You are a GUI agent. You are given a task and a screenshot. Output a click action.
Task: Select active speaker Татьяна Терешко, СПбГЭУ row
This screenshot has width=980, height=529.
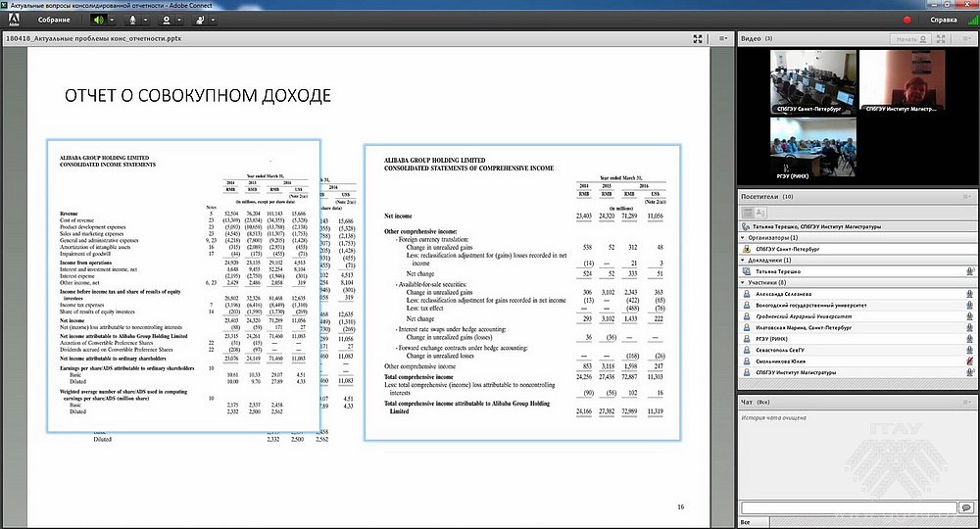click(857, 226)
